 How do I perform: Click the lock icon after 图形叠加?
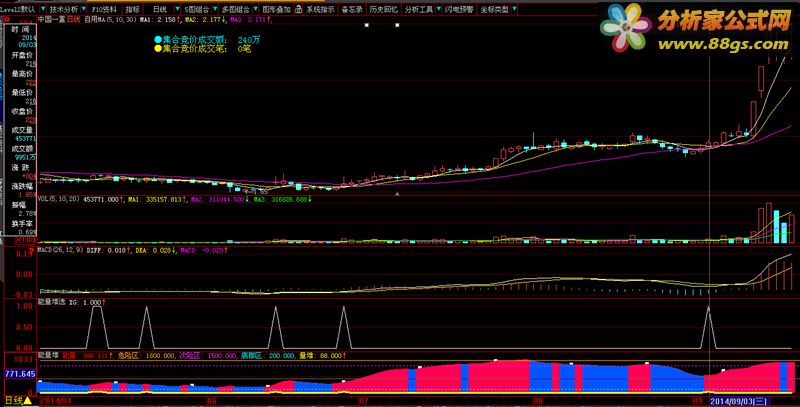298,9
